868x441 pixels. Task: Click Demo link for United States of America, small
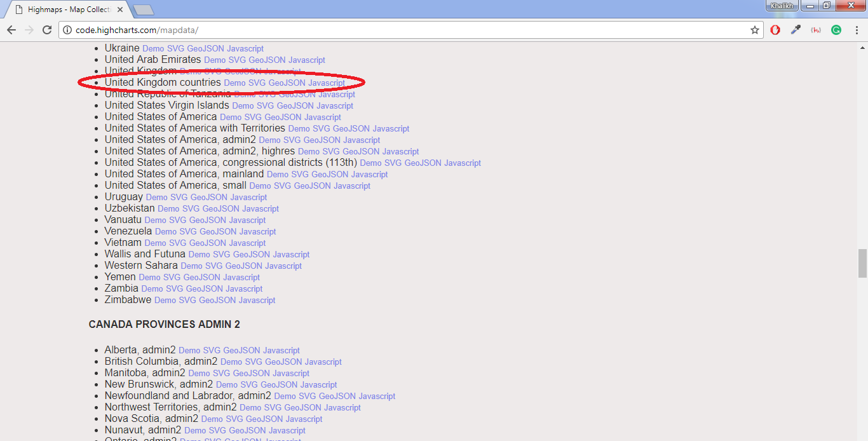(260, 186)
